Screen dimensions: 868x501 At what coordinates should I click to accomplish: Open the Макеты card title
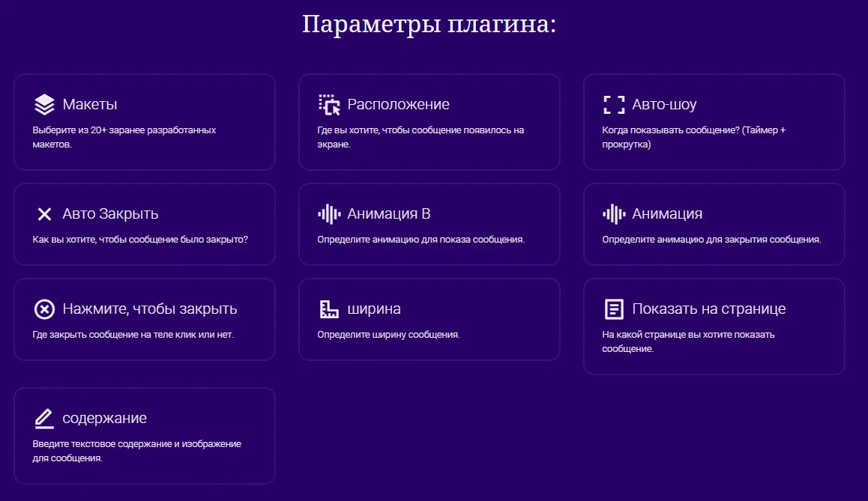[90, 104]
